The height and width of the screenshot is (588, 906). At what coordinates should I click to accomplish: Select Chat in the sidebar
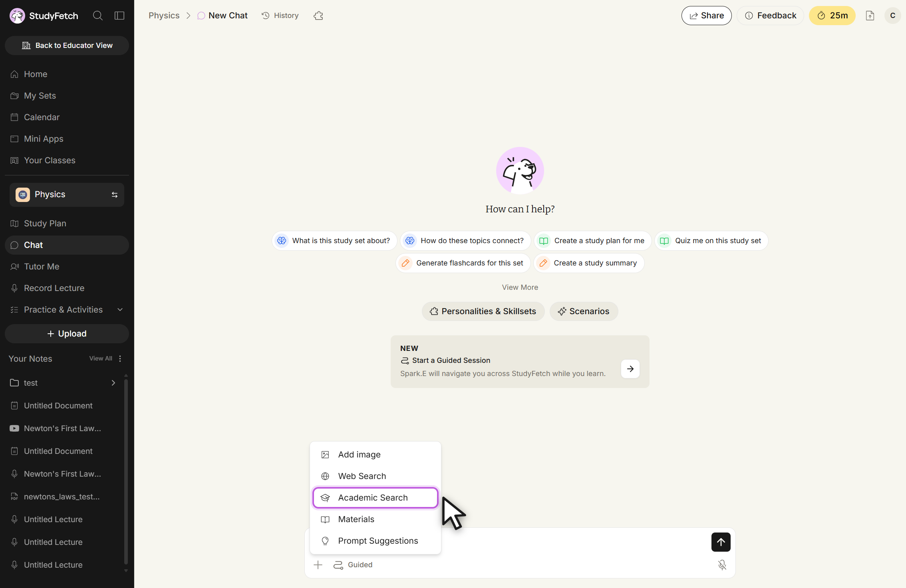[67, 245]
